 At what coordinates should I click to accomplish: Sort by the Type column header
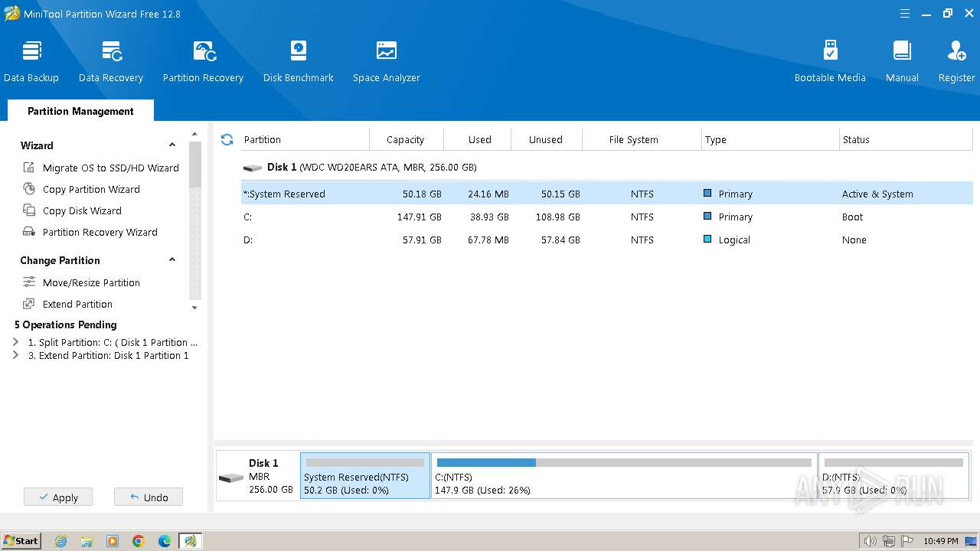(x=770, y=139)
